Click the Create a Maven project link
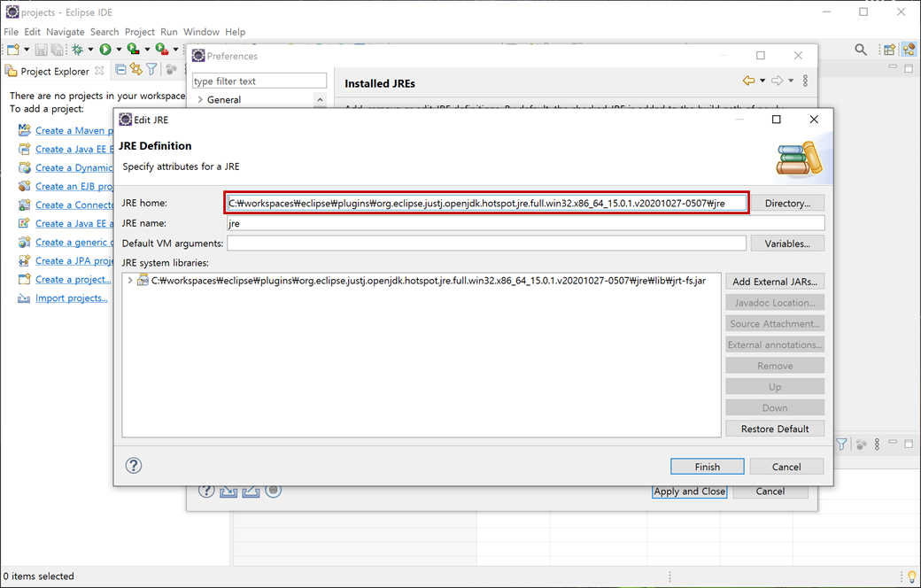This screenshot has height=588, width=921. [74, 130]
